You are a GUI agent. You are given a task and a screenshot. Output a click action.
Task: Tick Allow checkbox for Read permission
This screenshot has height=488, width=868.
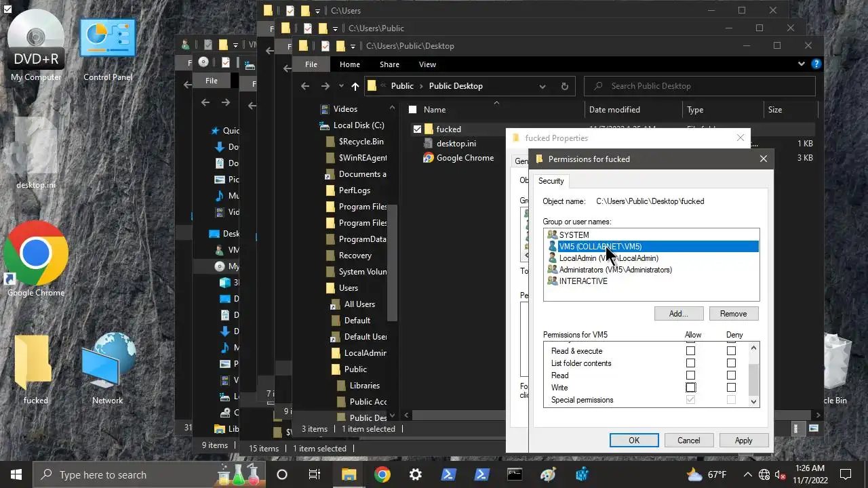[690, 375]
